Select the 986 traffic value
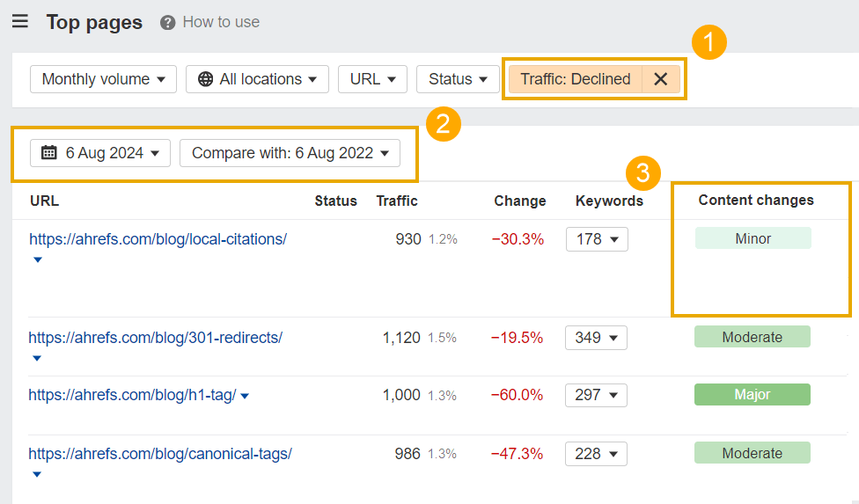The height and width of the screenshot is (504, 859). pos(407,454)
